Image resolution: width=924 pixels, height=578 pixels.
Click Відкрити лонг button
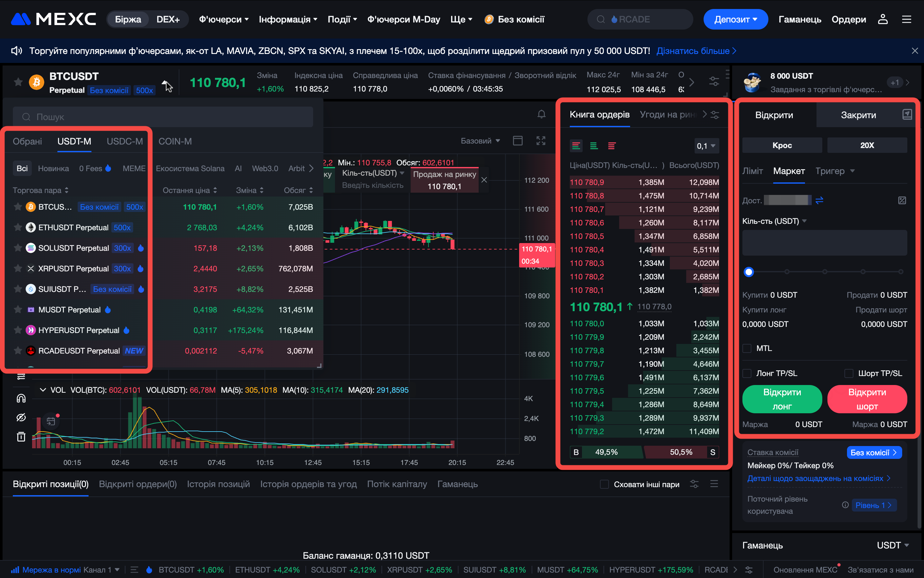click(x=782, y=399)
